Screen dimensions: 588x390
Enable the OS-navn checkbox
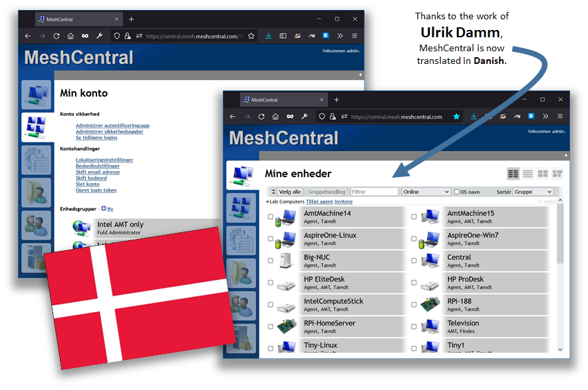pyautogui.click(x=457, y=192)
